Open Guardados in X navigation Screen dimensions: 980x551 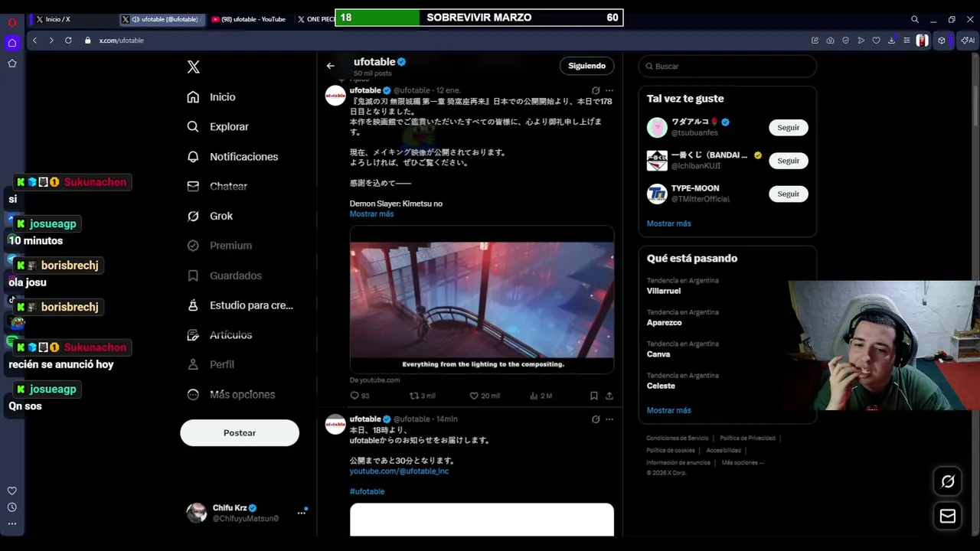225,275
